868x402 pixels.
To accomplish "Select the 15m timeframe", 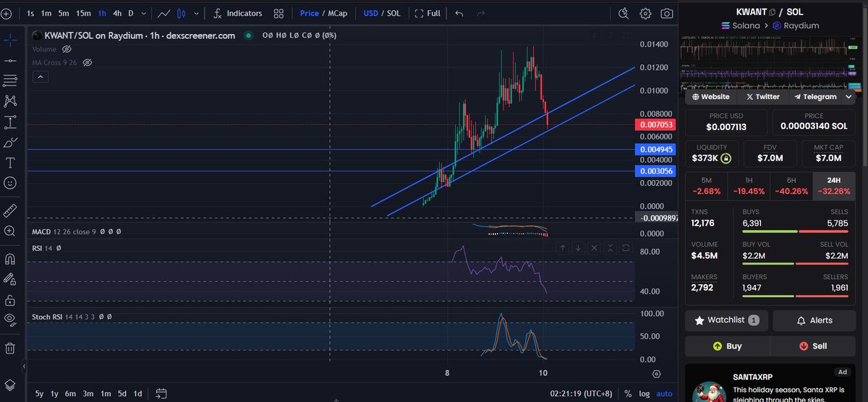I will click(84, 13).
